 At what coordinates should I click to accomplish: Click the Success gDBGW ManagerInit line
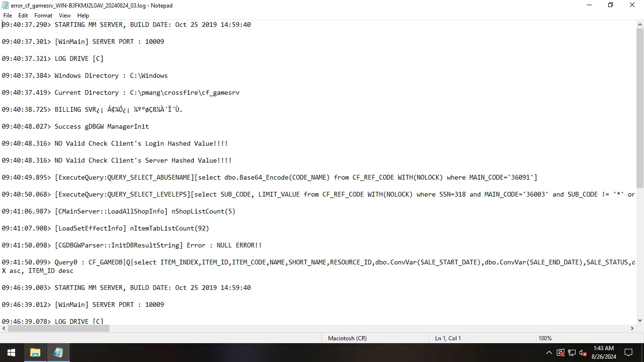pos(75,126)
